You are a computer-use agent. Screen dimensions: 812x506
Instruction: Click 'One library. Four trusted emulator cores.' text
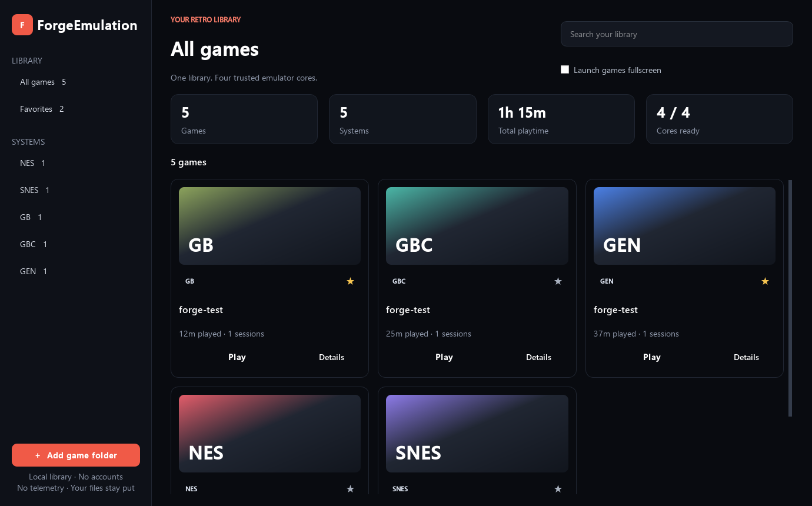(244, 78)
